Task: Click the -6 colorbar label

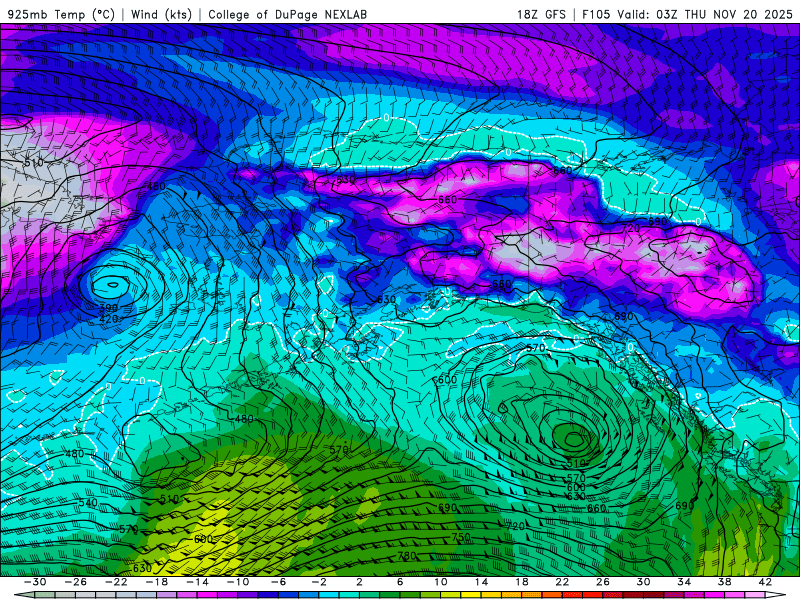Action: click(x=278, y=582)
